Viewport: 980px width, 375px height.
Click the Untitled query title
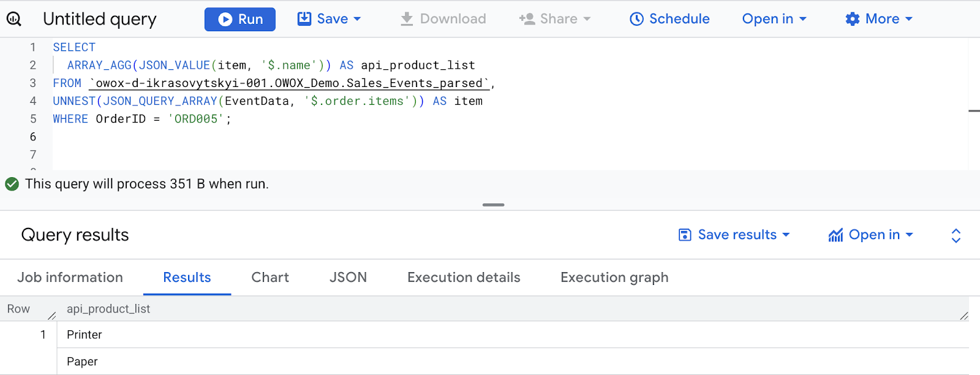pyautogui.click(x=100, y=19)
